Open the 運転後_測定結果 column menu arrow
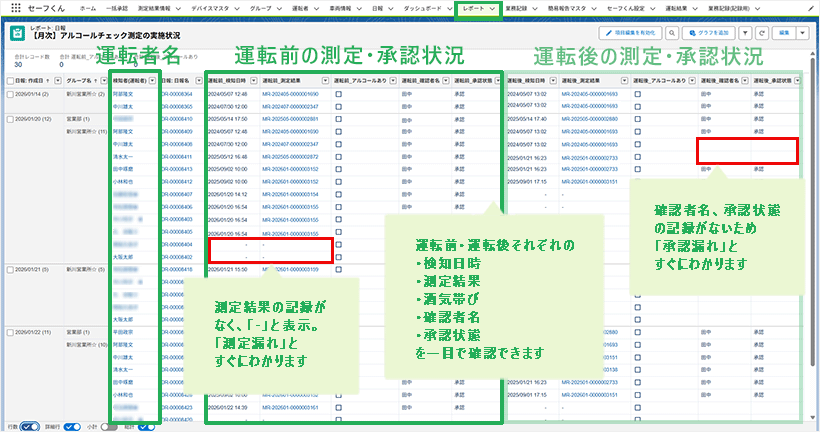Image resolution: width=820 pixels, height=432 pixels. 624,81
